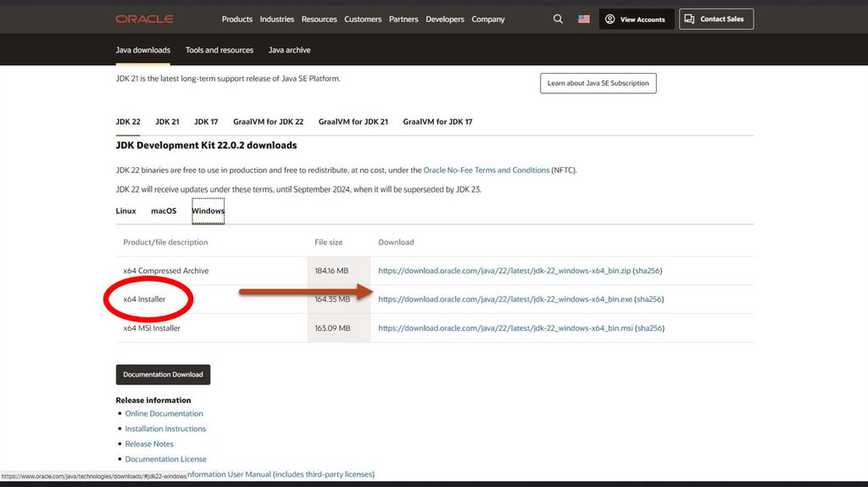Click JDK Development Kit 22.0.2 downloads heading
Viewport: 868px width, 487px height.
(206, 145)
